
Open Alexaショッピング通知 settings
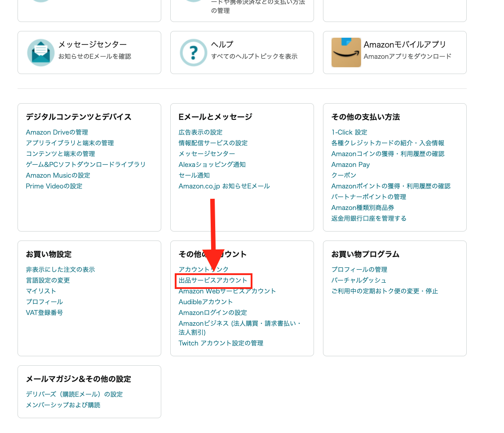click(212, 164)
